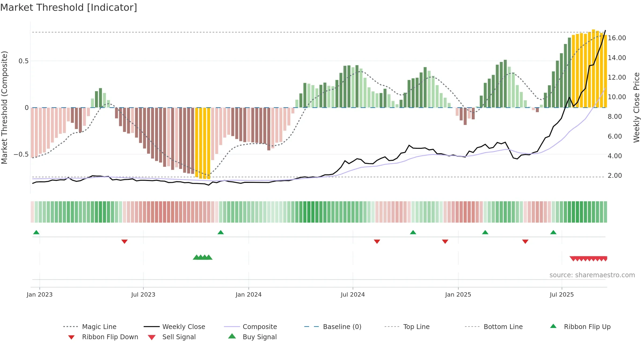Select the ribbon flip up marker near November 2023
Image resolution: width=644 pixels, height=362 pixels.
[221, 232]
